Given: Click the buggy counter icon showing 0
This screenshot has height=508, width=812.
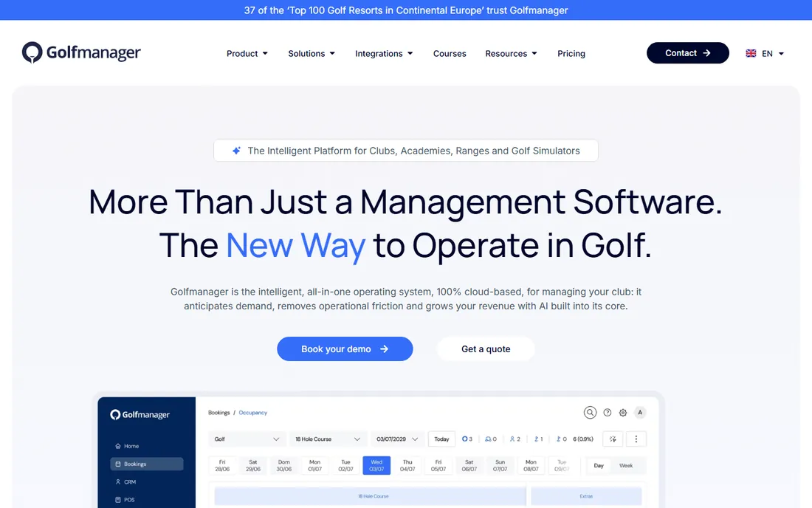Looking at the screenshot, I should click(x=491, y=439).
